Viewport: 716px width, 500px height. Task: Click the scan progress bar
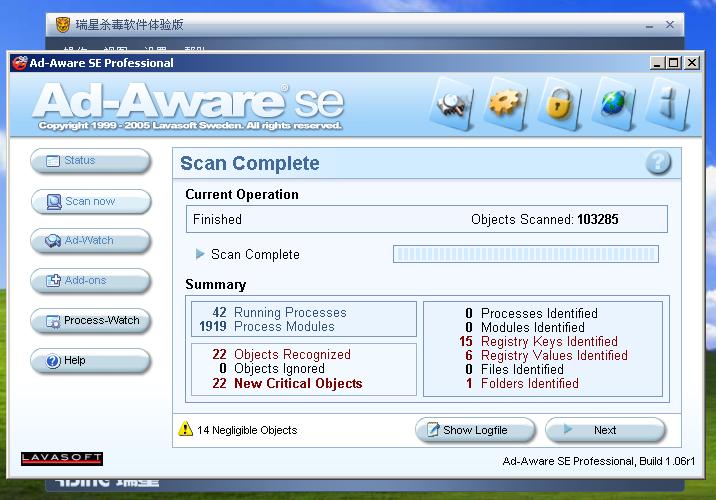[526, 254]
